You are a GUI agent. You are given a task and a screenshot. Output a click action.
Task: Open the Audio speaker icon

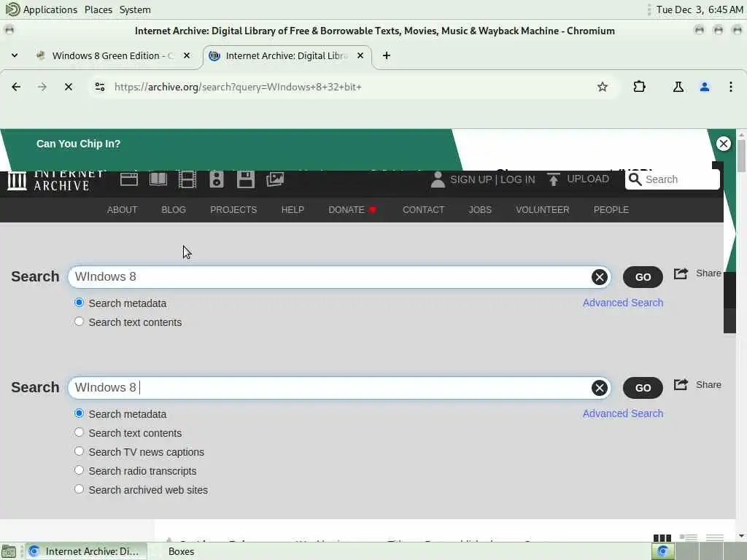click(x=216, y=179)
